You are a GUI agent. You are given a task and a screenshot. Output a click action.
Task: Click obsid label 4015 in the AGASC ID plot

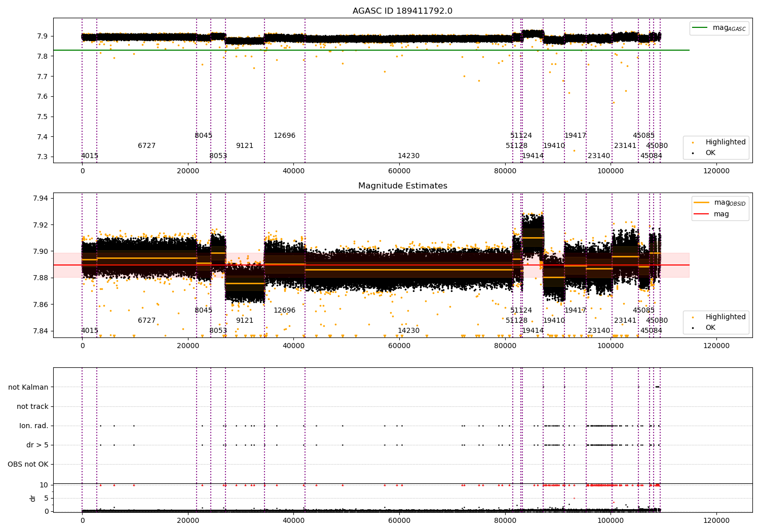coord(90,156)
